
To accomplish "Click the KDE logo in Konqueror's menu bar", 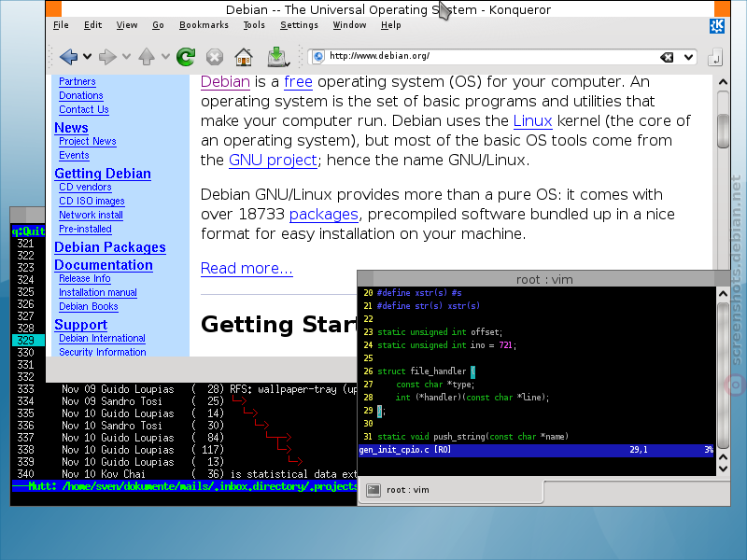I will coord(717,26).
